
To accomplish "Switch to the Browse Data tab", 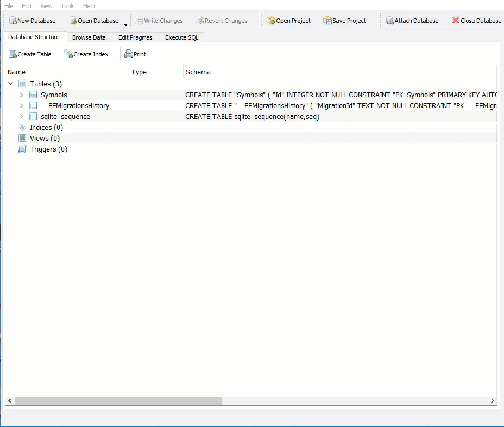I will [x=89, y=37].
